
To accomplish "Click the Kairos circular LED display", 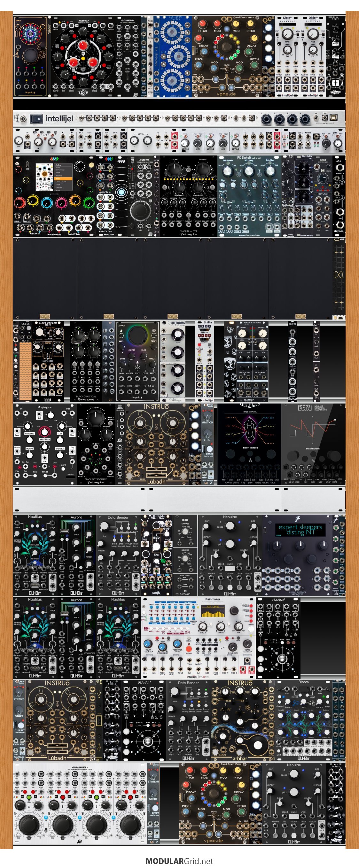I will 31,33.
